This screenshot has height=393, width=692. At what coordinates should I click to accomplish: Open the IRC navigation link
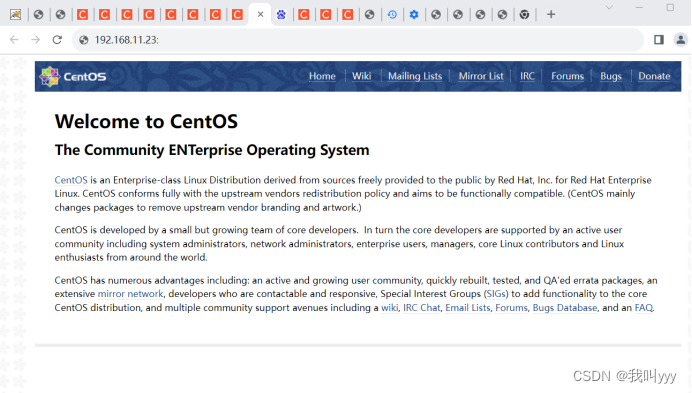click(x=527, y=76)
